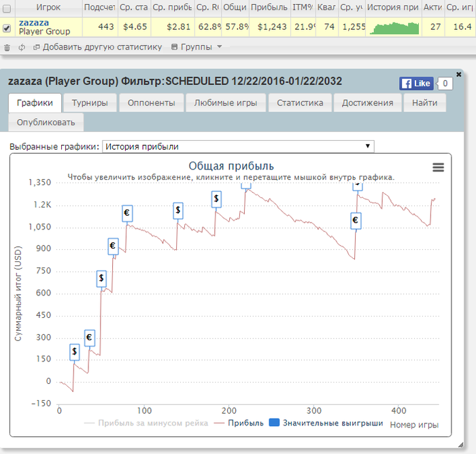Image resolution: width=476 pixels, height=454 pixels.
Task: Toggle the select-all checkbox in table header
Action: [x=7, y=9]
